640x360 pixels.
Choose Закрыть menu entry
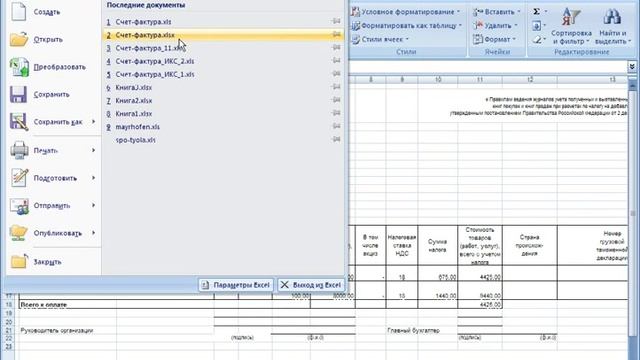click(x=54, y=262)
